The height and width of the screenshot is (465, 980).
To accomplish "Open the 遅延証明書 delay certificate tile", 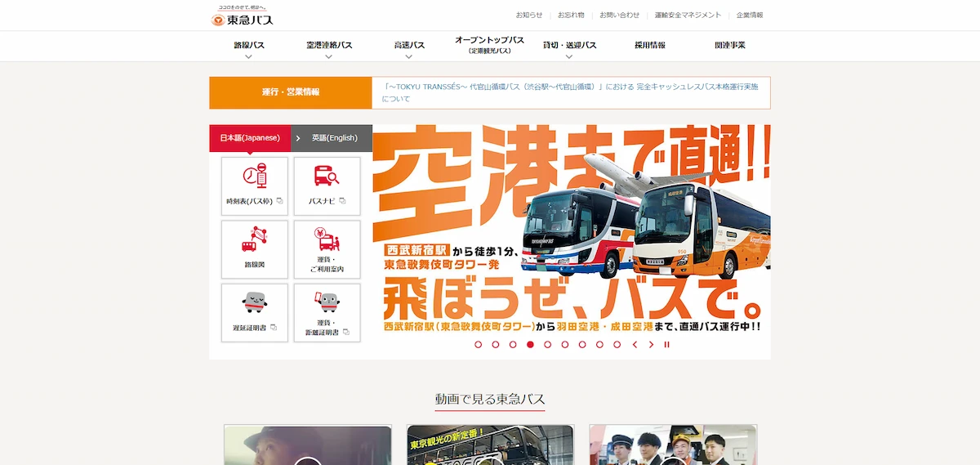I will 255,313.
